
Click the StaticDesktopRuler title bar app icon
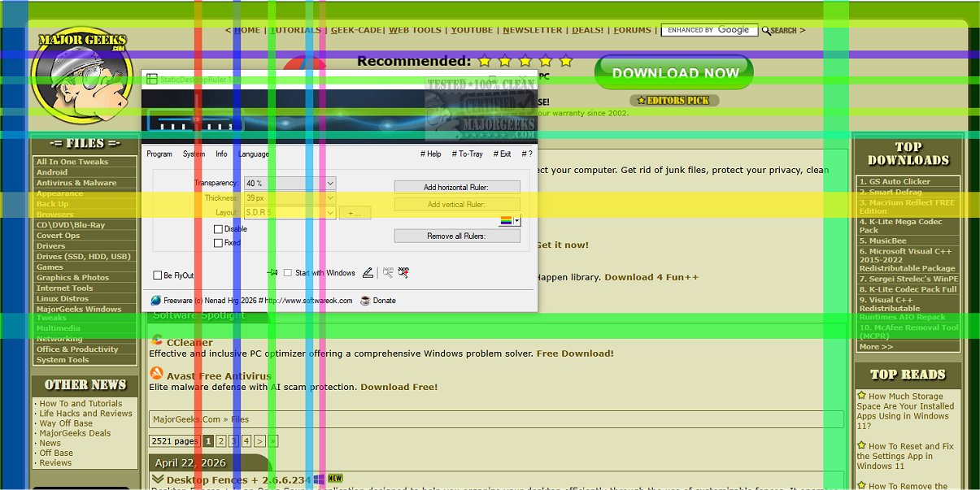point(151,80)
